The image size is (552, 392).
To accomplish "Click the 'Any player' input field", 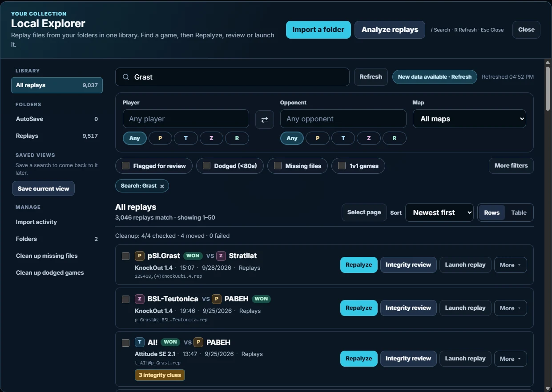I will pos(186,119).
